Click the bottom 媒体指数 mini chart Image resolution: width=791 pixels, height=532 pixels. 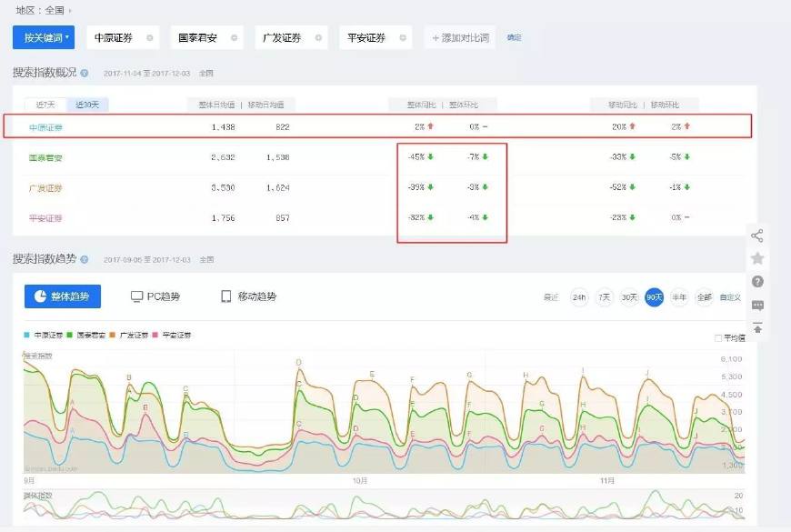coord(384,505)
